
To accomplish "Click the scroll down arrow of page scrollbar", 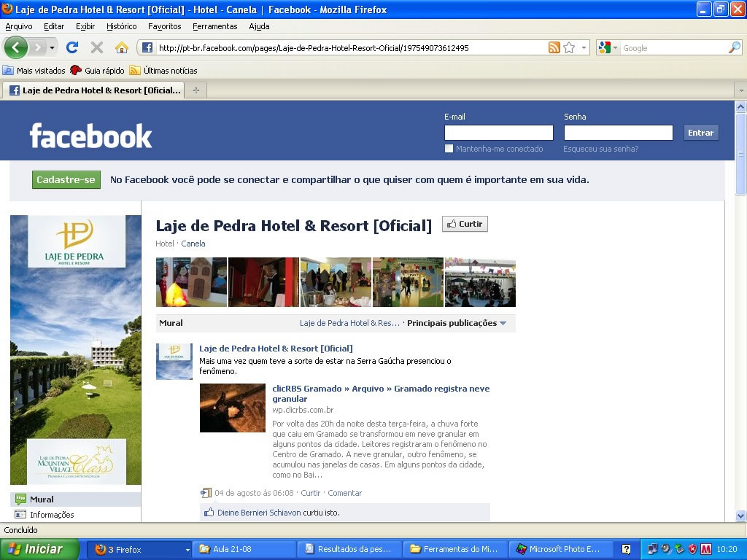I will click(740, 516).
